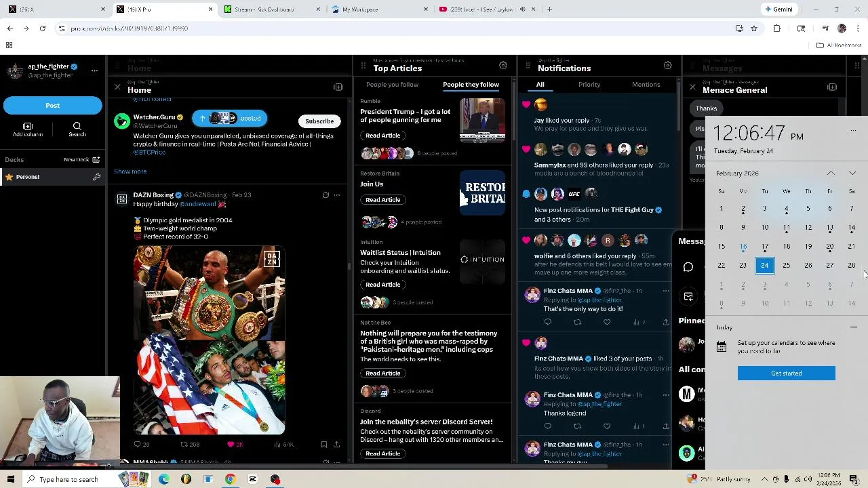This screenshot has width=868, height=488.
Task: Open the Chrome extensions puzzle icon
Action: pyautogui.click(x=777, y=28)
